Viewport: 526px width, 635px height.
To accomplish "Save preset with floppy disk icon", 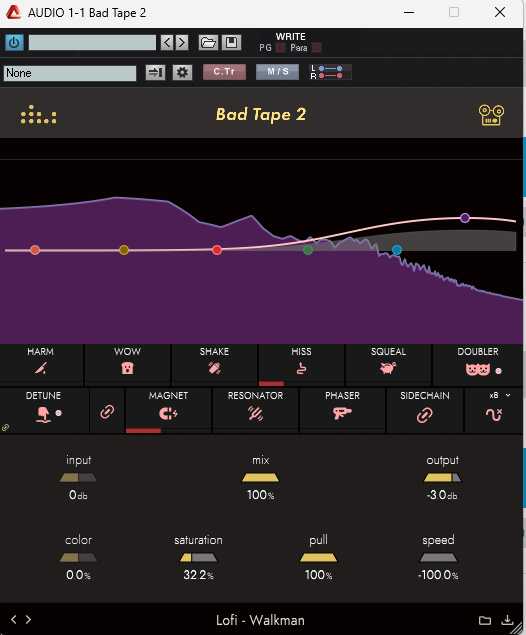I will click(232, 43).
